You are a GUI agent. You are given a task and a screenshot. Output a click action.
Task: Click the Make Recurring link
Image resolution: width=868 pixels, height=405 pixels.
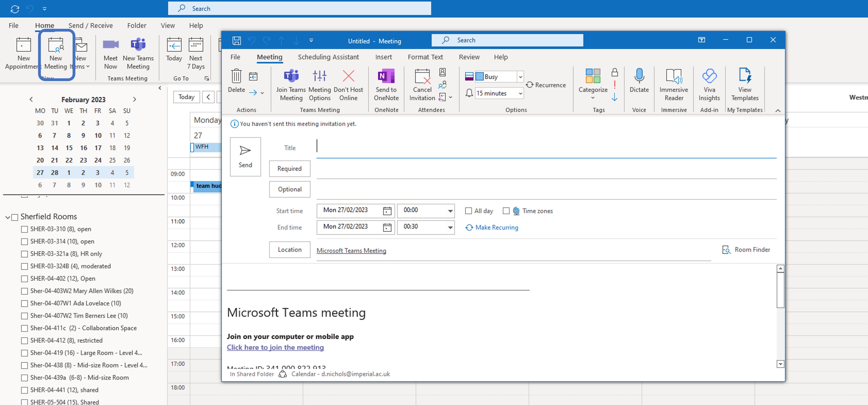pyautogui.click(x=496, y=227)
